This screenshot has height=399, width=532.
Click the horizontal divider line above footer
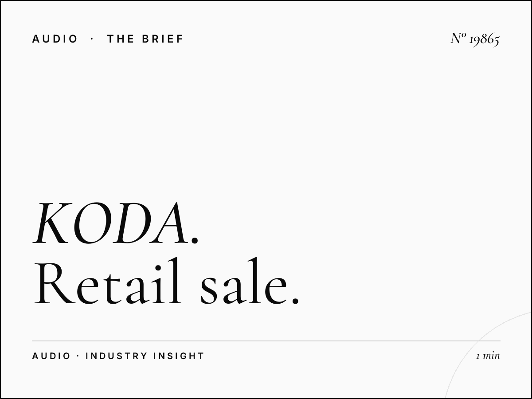pos(266,341)
